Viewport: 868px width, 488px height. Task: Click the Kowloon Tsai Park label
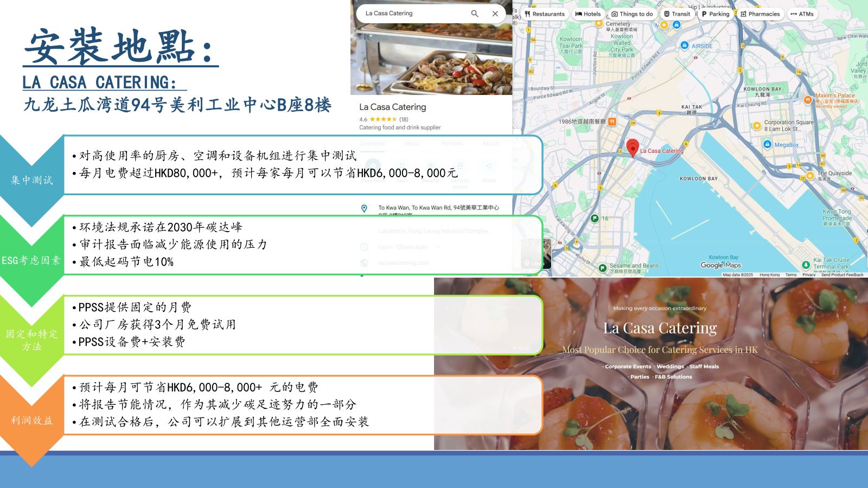[571, 45]
